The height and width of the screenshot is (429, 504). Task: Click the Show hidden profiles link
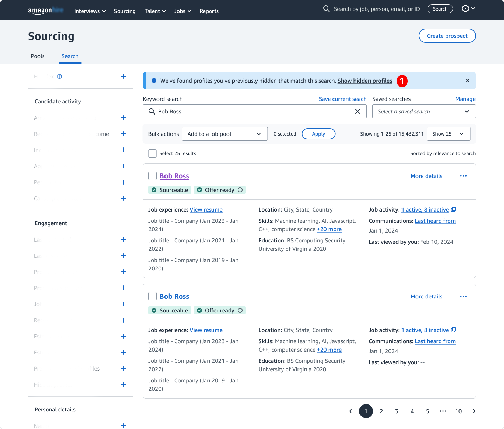365,81
